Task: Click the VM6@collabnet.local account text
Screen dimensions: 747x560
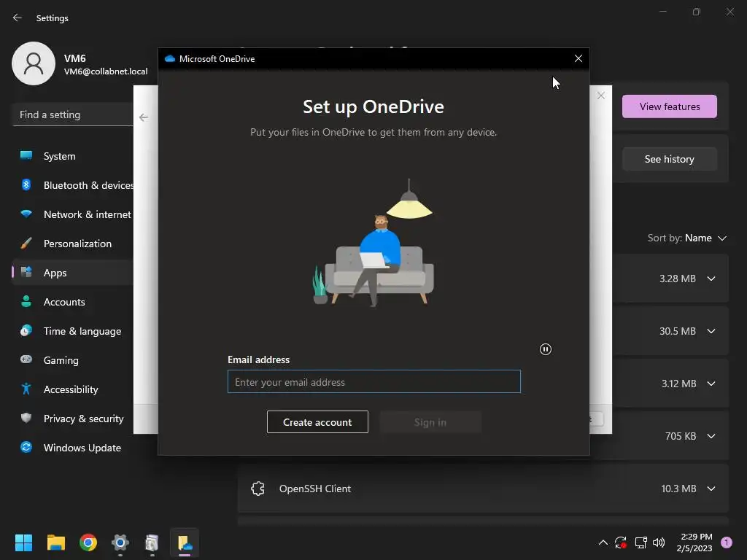Action: [x=106, y=71]
